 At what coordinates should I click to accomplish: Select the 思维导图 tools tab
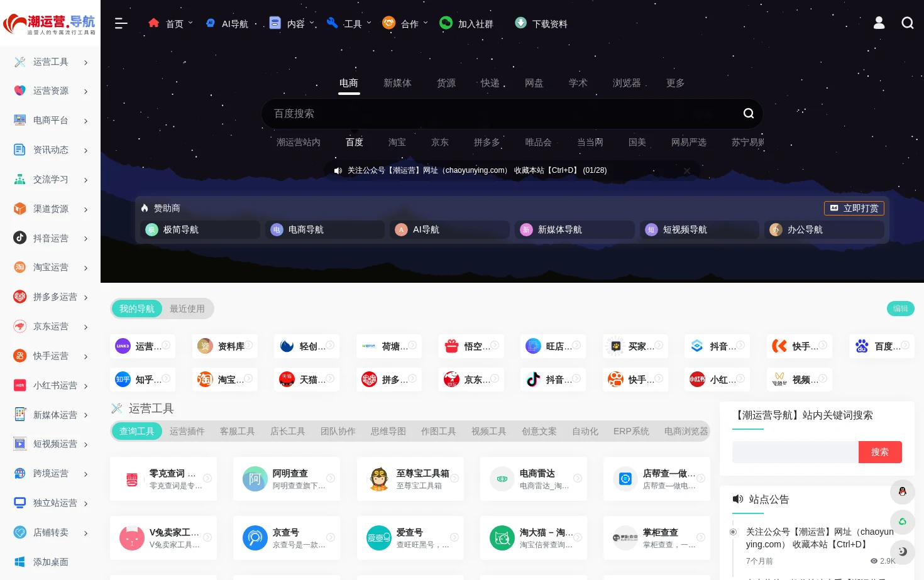click(x=388, y=431)
